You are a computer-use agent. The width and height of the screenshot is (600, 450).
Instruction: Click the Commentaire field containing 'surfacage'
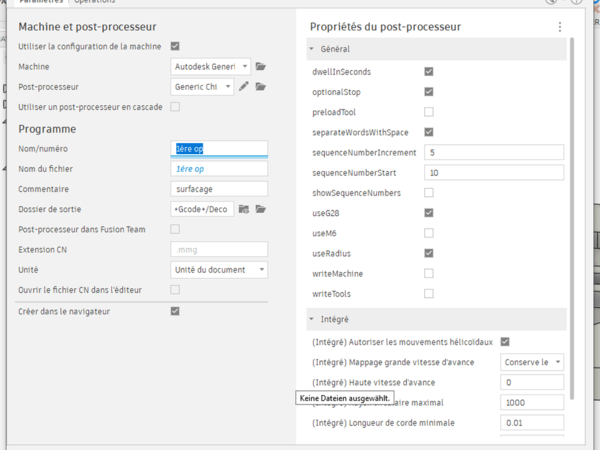click(219, 189)
